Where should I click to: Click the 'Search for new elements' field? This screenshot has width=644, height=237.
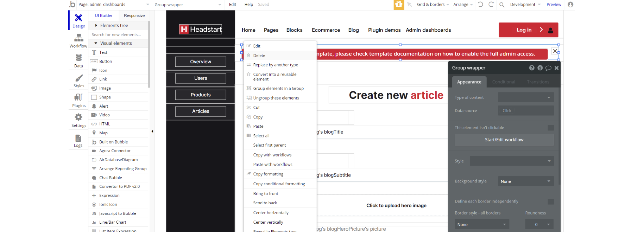point(118,35)
